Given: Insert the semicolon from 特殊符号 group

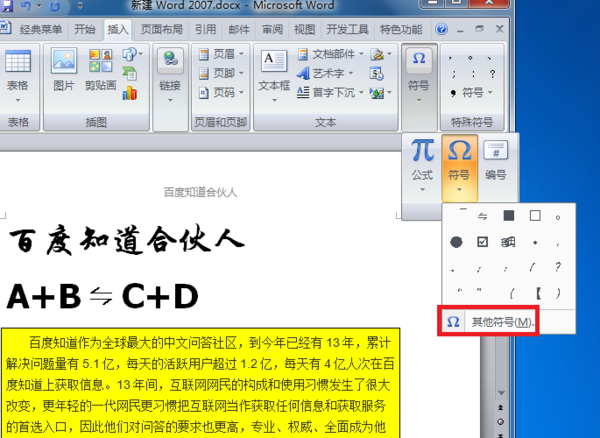Looking at the screenshot, I should coord(453,74).
